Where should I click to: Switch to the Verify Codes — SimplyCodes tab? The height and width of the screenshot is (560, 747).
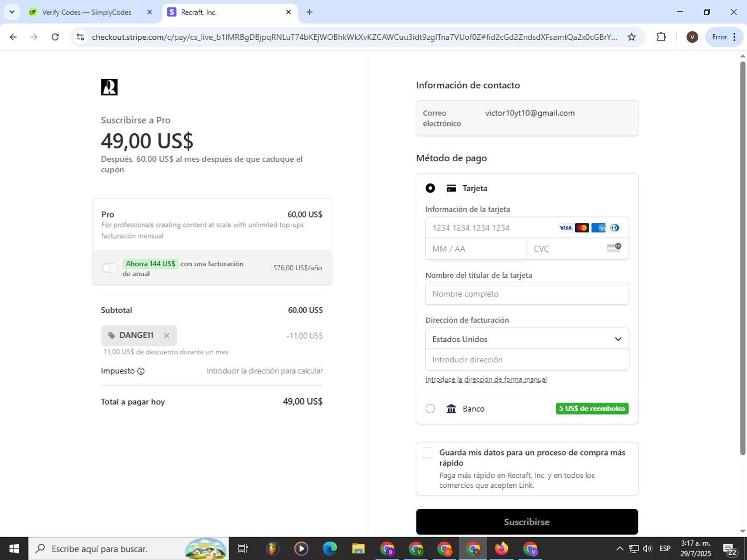click(x=86, y=12)
